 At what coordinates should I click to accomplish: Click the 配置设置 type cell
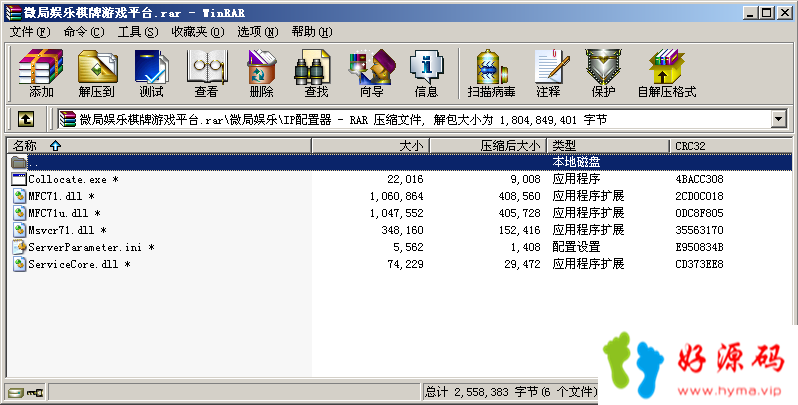tap(576, 247)
